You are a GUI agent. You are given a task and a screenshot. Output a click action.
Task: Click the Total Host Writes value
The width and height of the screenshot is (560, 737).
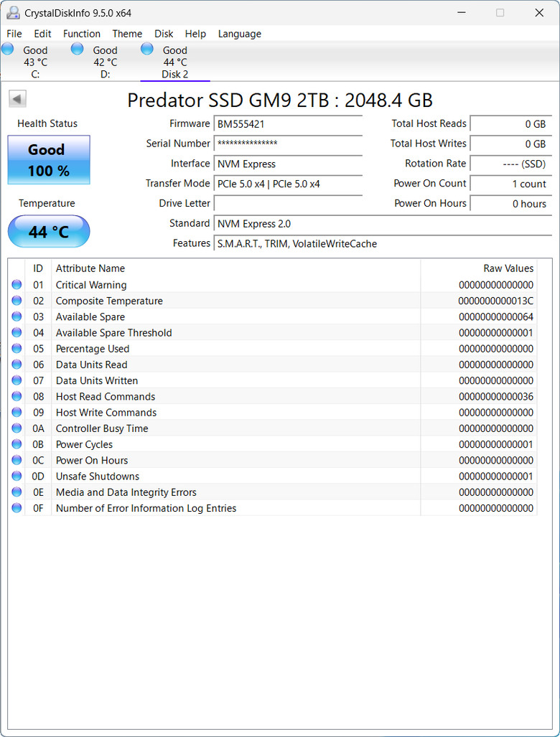coord(511,144)
